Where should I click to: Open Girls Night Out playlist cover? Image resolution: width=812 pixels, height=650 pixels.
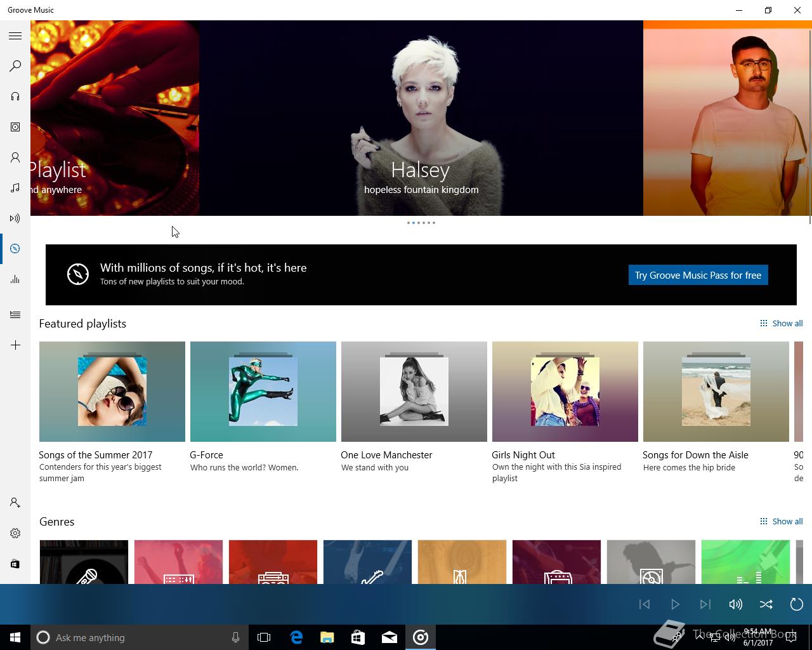(x=565, y=392)
